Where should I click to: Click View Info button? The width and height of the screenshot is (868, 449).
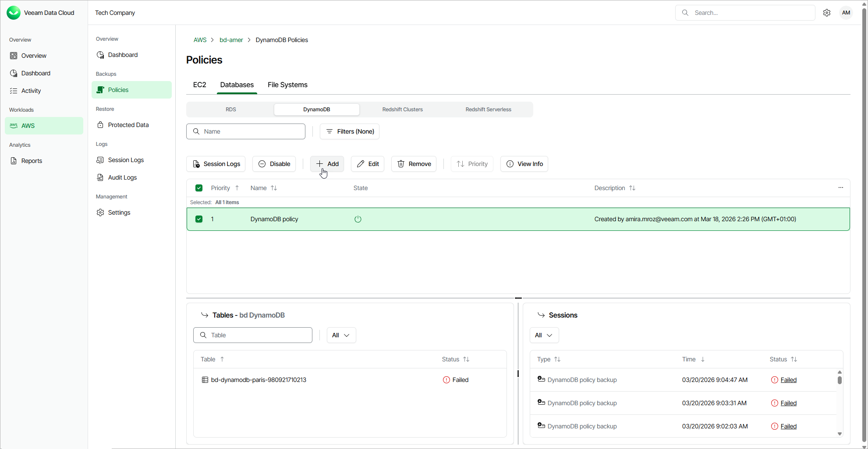(524, 164)
